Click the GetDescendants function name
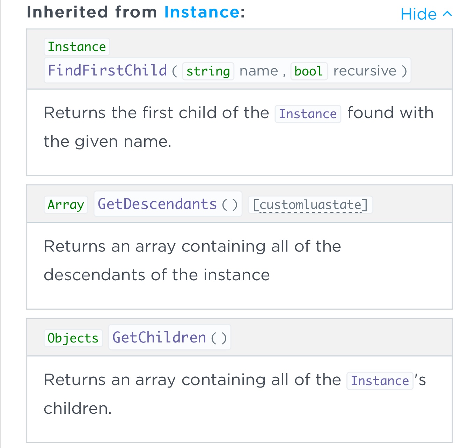Viewport: 476px width, 448px height. tap(157, 204)
